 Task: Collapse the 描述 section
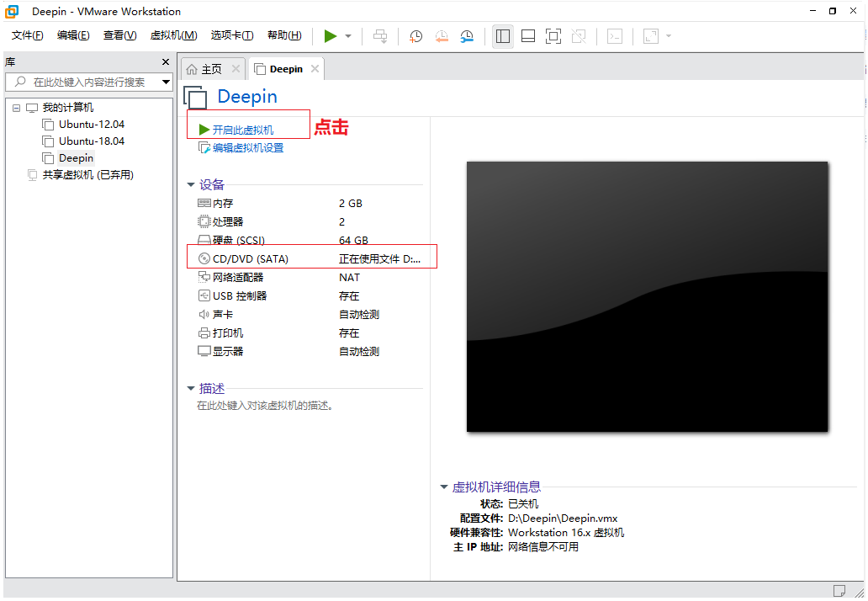coord(191,389)
